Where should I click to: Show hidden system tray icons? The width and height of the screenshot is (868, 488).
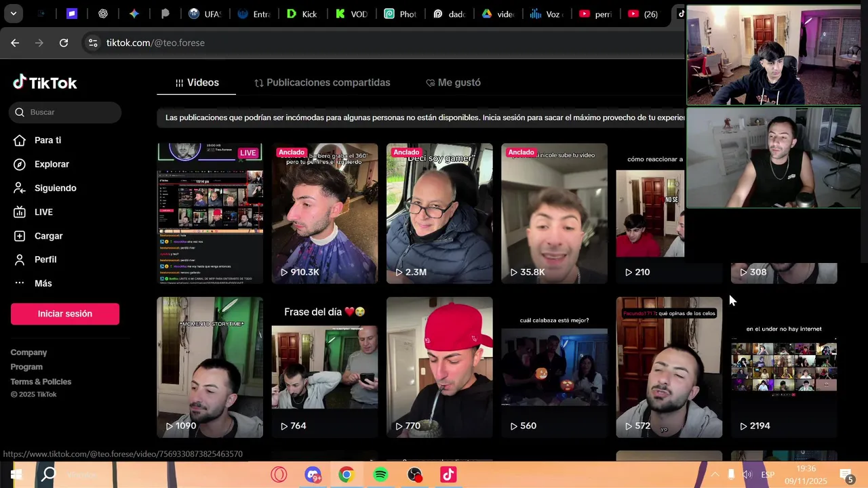[714, 474]
